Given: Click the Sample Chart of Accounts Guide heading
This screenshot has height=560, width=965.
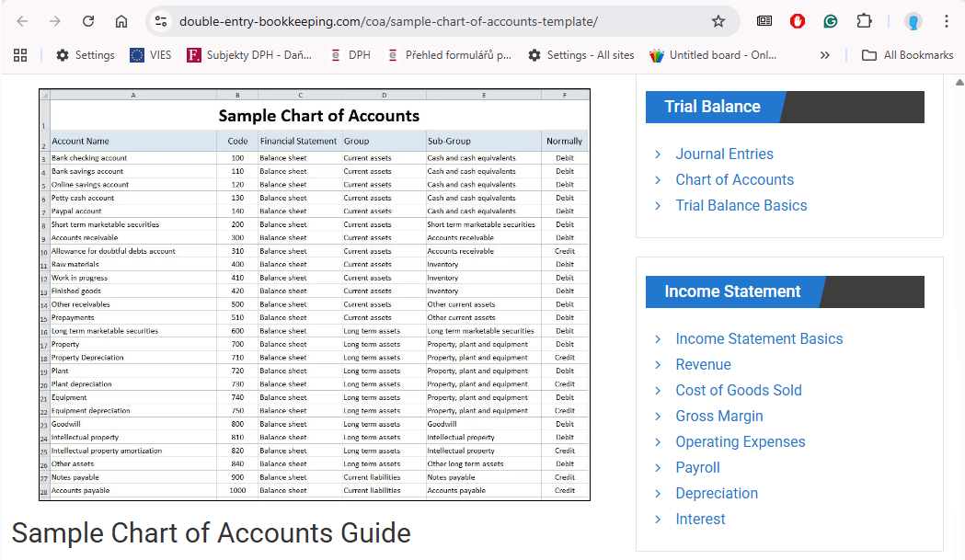Looking at the screenshot, I should pyautogui.click(x=211, y=533).
